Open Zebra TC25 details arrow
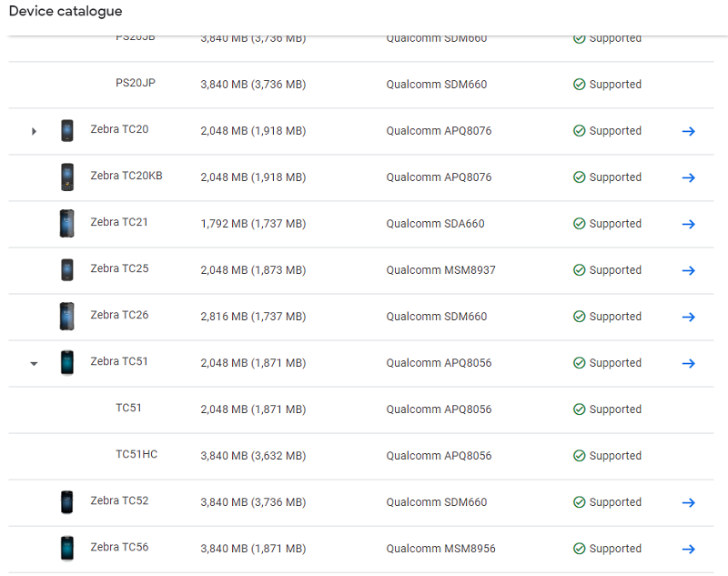The width and height of the screenshot is (728, 576). tap(688, 270)
